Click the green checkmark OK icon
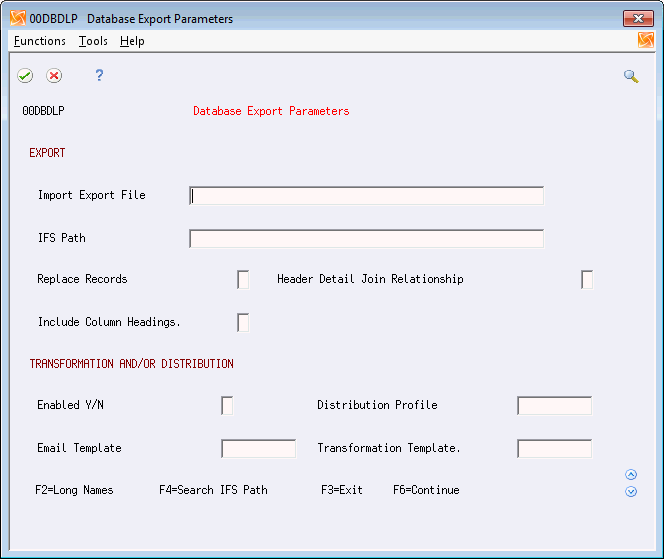The width and height of the screenshot is (664, 559). point(25,76)
